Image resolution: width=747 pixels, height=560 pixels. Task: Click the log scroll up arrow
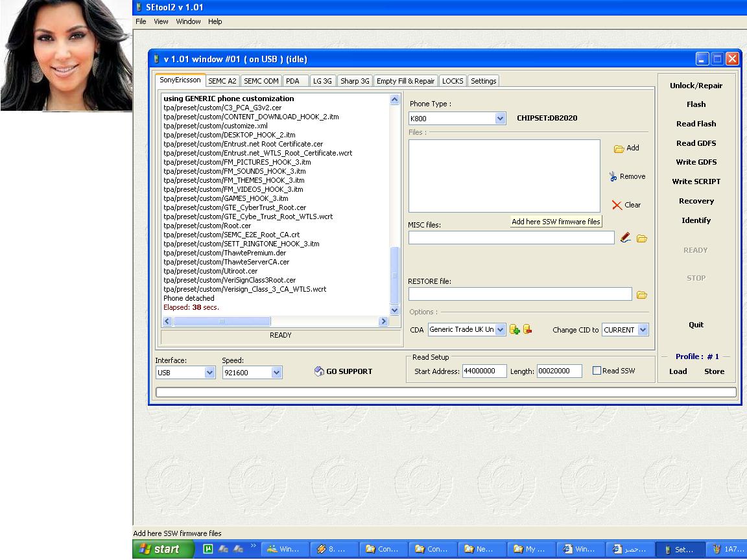tap(394, 100)
